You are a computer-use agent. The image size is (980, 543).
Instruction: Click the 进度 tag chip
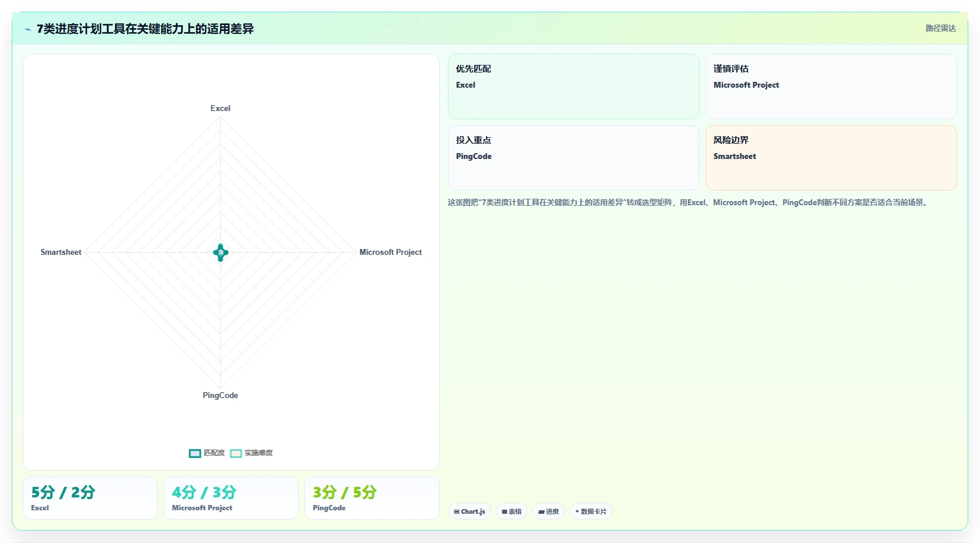click(x=548, y=511)
